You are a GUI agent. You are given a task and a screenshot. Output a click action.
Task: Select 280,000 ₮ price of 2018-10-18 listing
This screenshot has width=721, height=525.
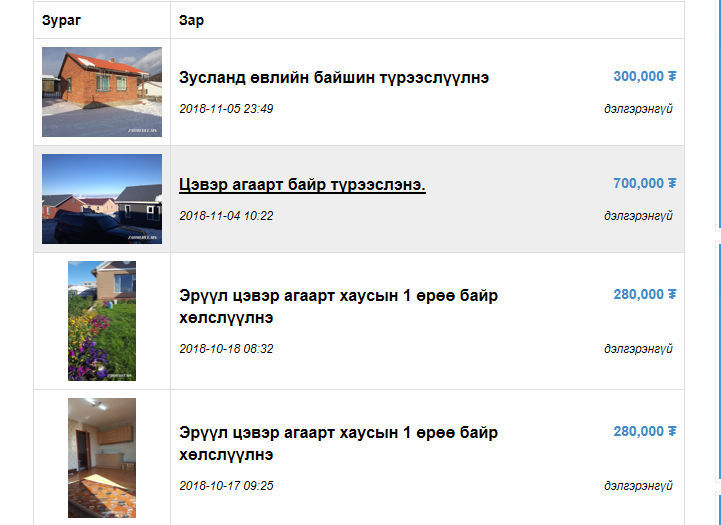coord(644,294)
